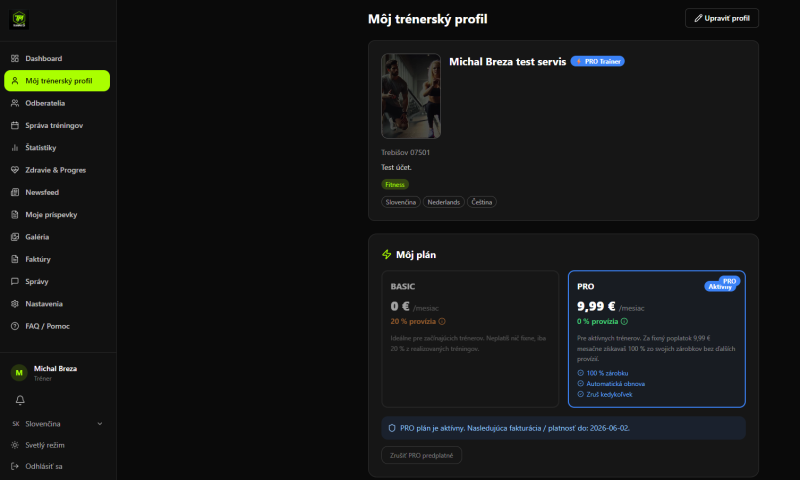The image size is (800, 480).
Task: Click Michal Breza test servis heading
Action: [x=508, y=62]
